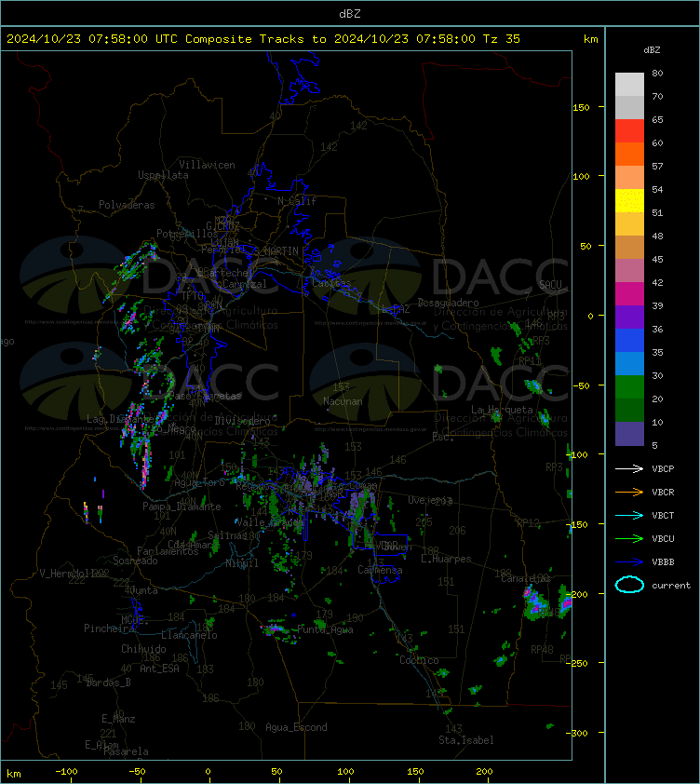Click the dBZ title at top center
The width and height of the screenshot is (700, 784).
(x=349, y=13)
